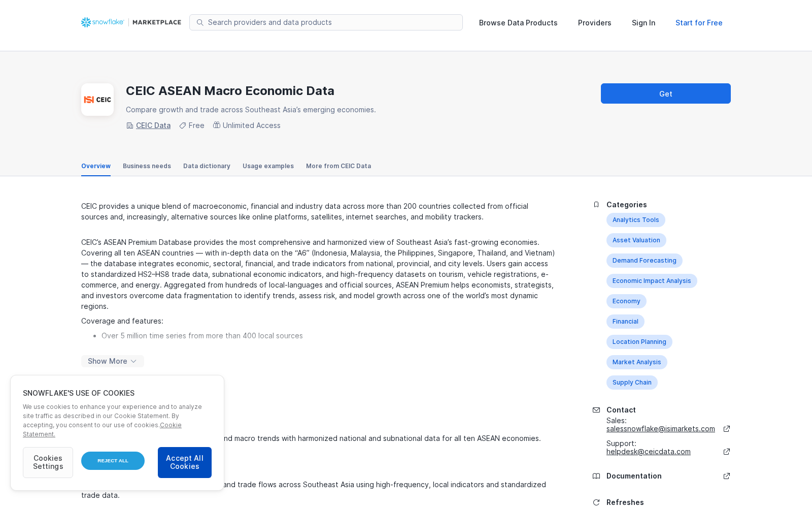The width and height of the screenshot is (812, 508).
Task: Switch to the Overview tab
Action: (x=96, y=166)
